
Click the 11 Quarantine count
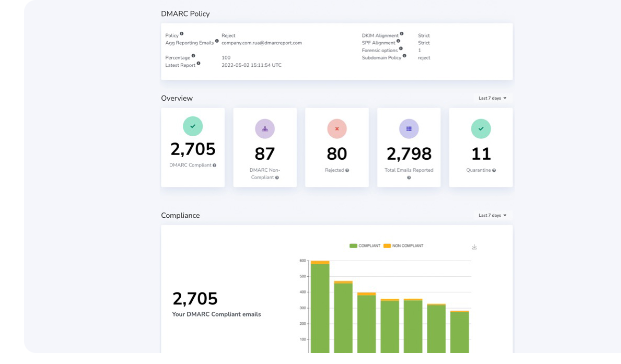click(x=481, y=154)
